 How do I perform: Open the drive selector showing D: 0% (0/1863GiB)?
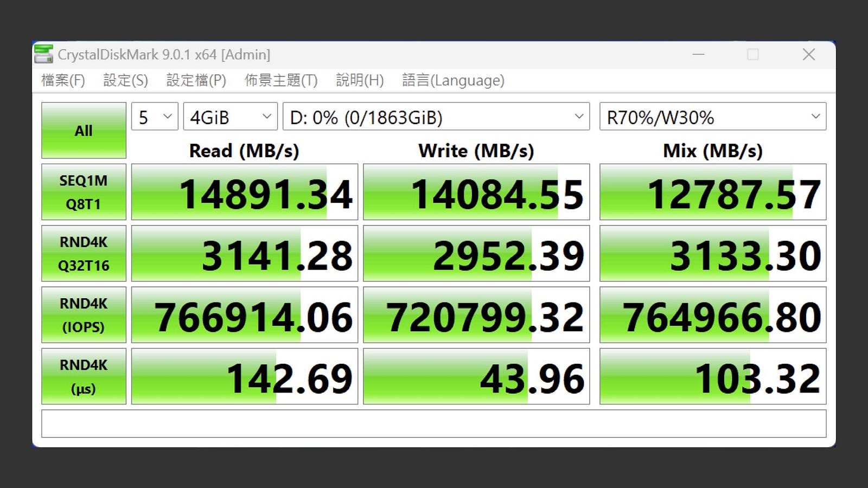436,117
